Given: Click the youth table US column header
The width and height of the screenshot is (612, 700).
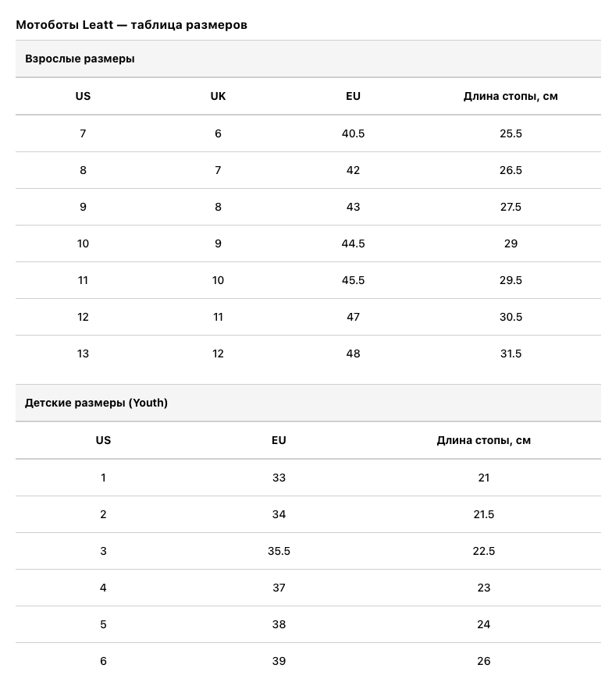Looking at the screenshot, I should point(103,440).
